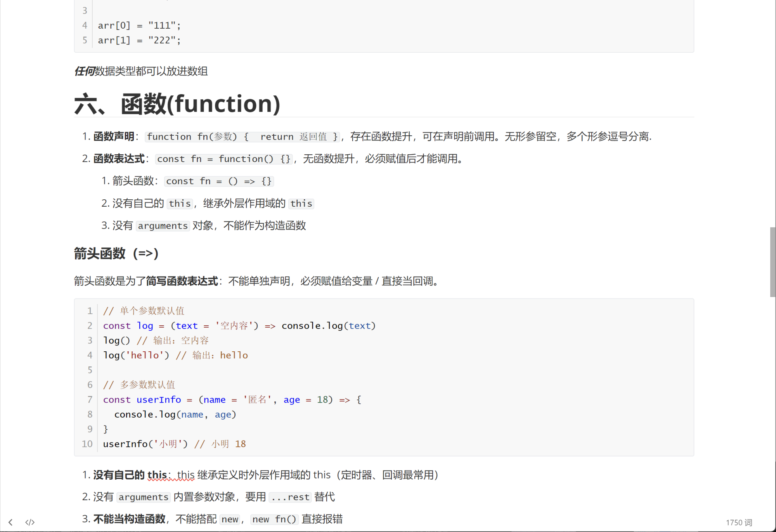
Task: Click code comment // 多参数默认值
Action: click(139, 385)
